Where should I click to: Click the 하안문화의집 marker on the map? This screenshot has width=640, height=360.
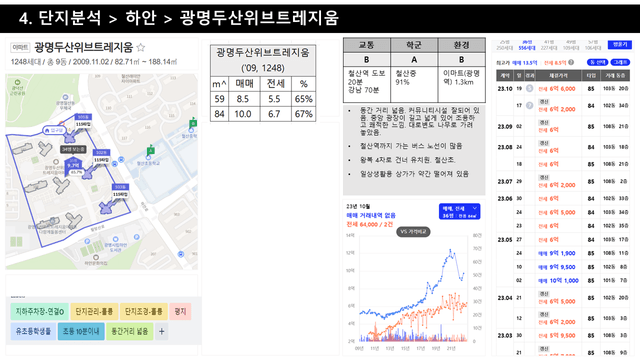click(x=96, y=258)
